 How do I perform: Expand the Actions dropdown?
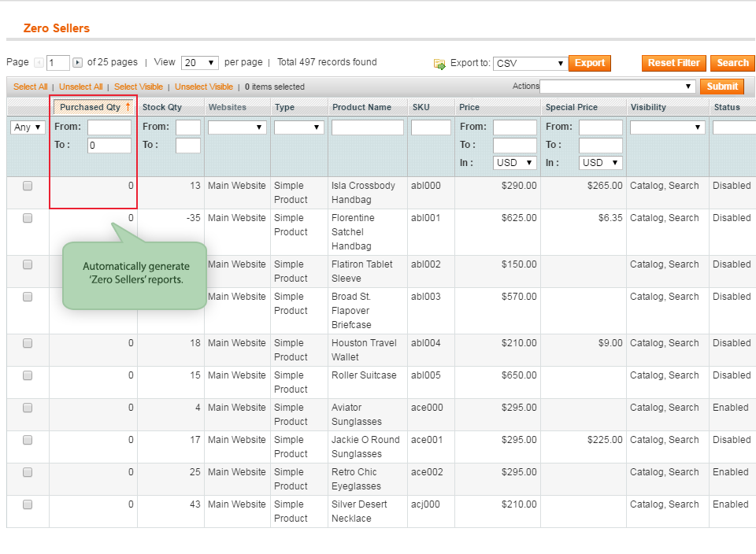pyautogui.click(x=618, y=87)
